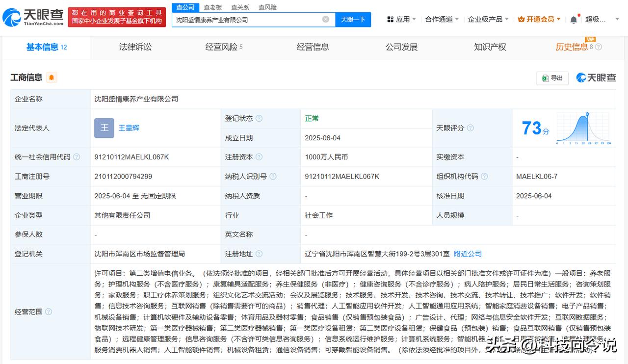Click 社会工作 industry value

(x=318, y=215)
